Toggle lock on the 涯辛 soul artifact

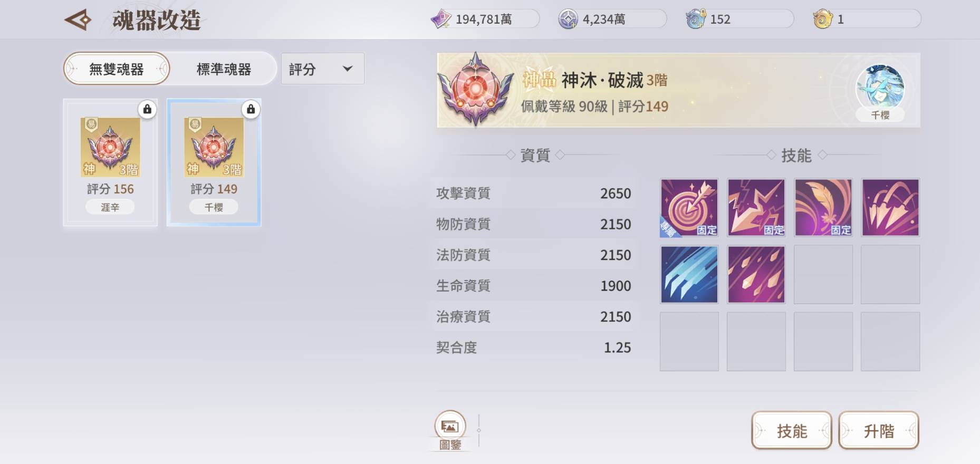(x=147, y=109)
